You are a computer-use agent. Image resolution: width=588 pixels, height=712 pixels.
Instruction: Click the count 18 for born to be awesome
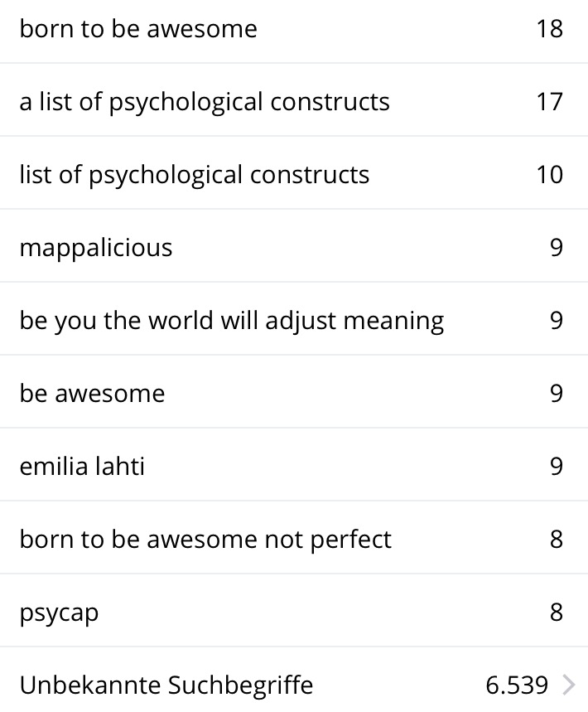point(549,29)
